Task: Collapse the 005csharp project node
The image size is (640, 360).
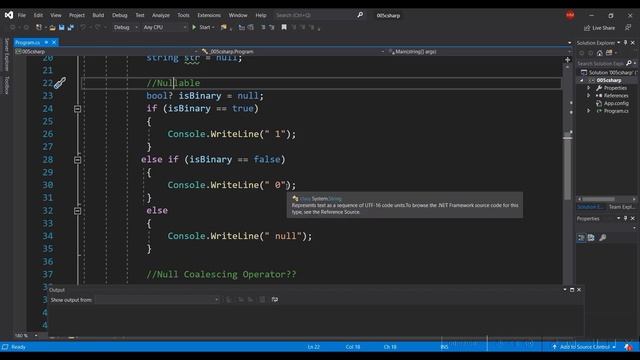Action: (582, 80)
